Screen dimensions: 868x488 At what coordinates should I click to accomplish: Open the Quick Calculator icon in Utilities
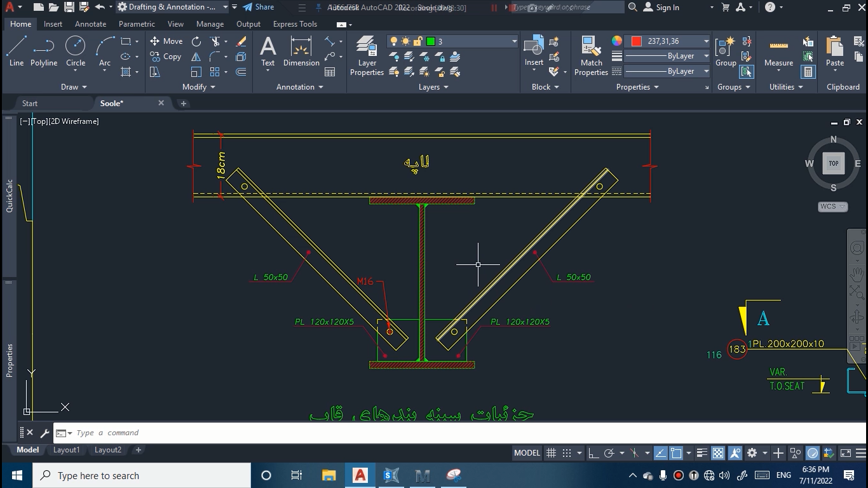point(808,72)
